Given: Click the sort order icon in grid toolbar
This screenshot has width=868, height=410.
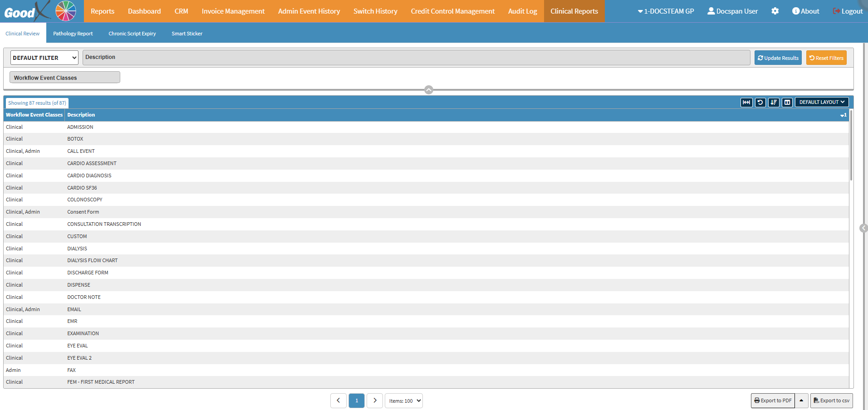Looking at the screenshot, I should click(774, 102).
